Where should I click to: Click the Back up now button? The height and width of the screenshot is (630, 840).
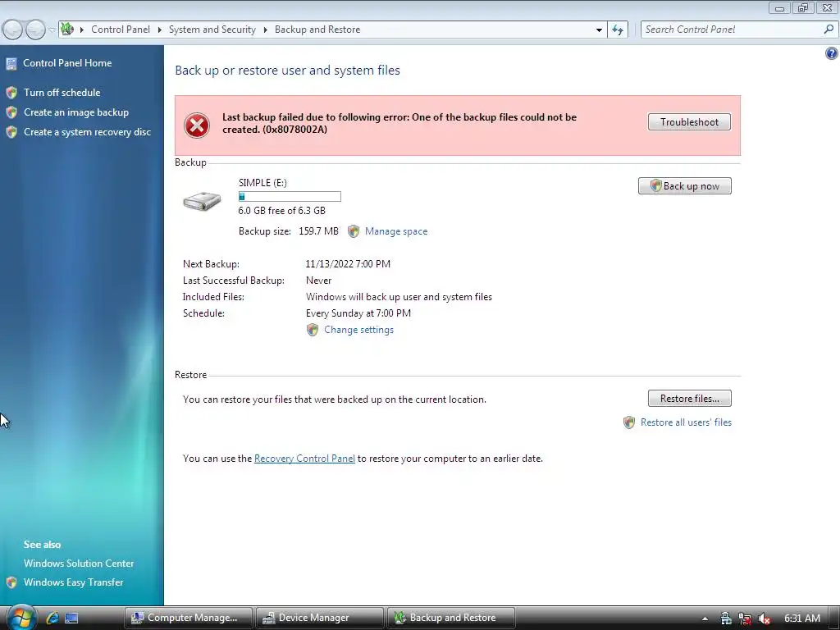coord(685,186)
